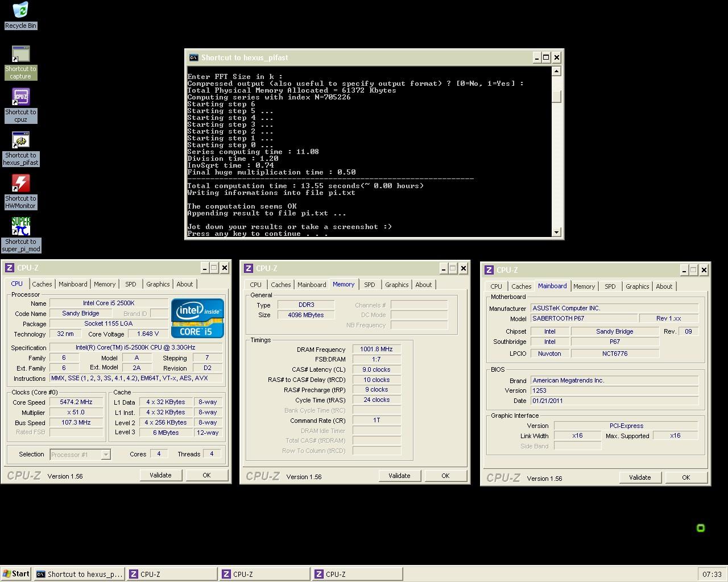Open SPD tab in left CPU-Z window
728x582 pixels.
point(131,284)
